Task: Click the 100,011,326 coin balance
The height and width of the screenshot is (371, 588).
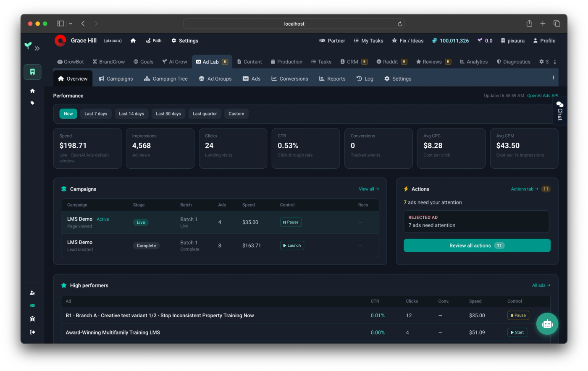Action: point(451,41)
